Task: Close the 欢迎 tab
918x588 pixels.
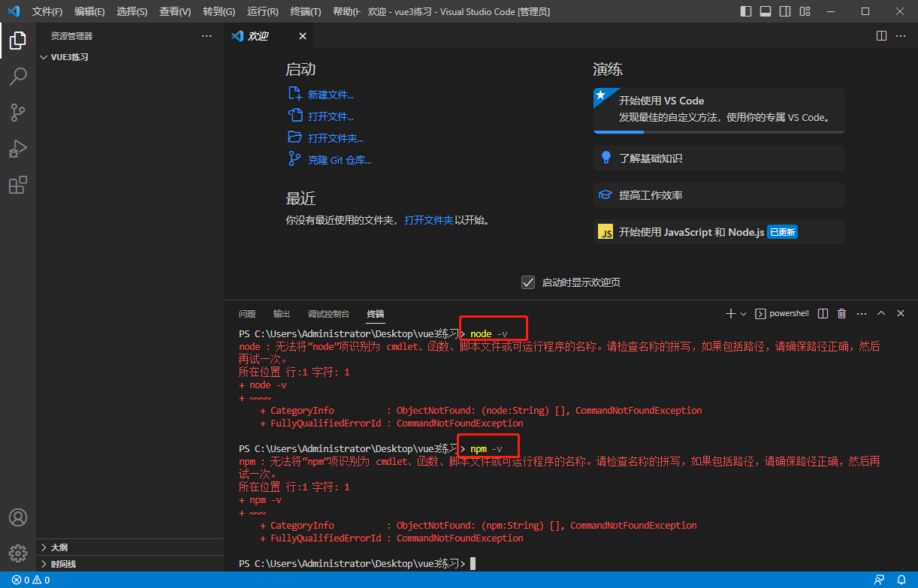Action: coord(303,36)
